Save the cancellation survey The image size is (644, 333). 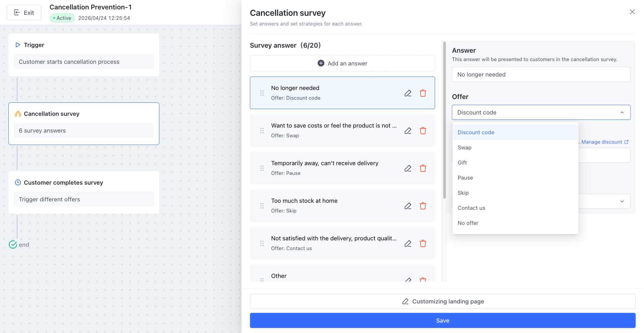pos(442,321)
